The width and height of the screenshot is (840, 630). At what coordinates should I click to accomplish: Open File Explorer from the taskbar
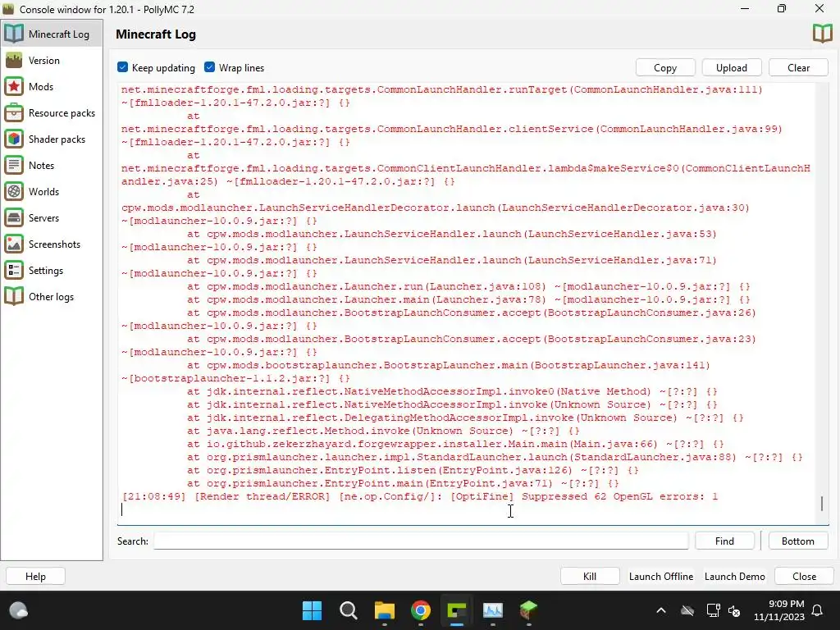(x=384, y=610)
